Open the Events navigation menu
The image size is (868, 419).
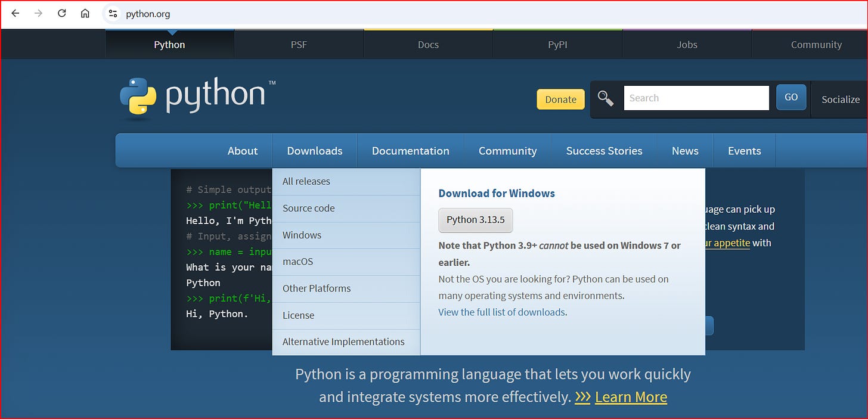click(744, 151)
